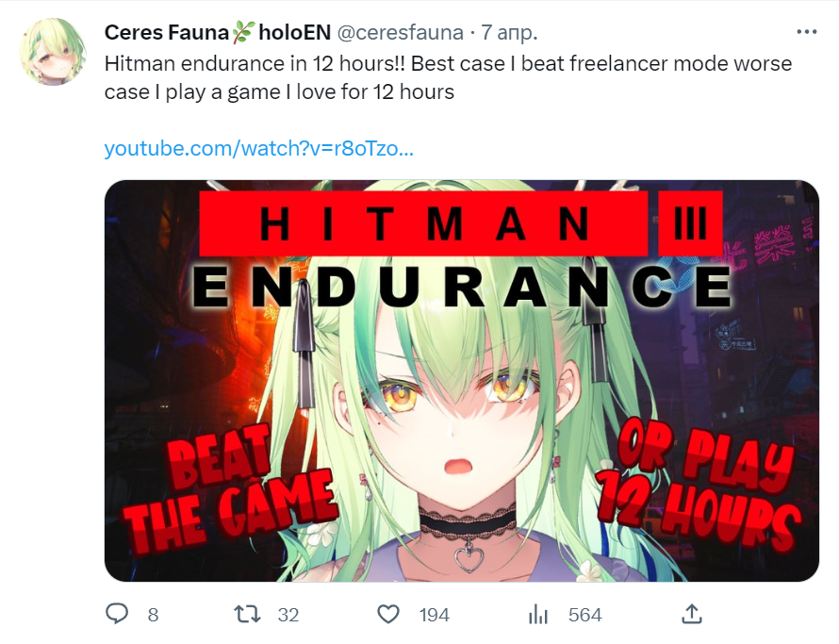Click the sprout emoji beside Ceres Fauna
This screenshot has height=644, width=839.
pos(243,32)
